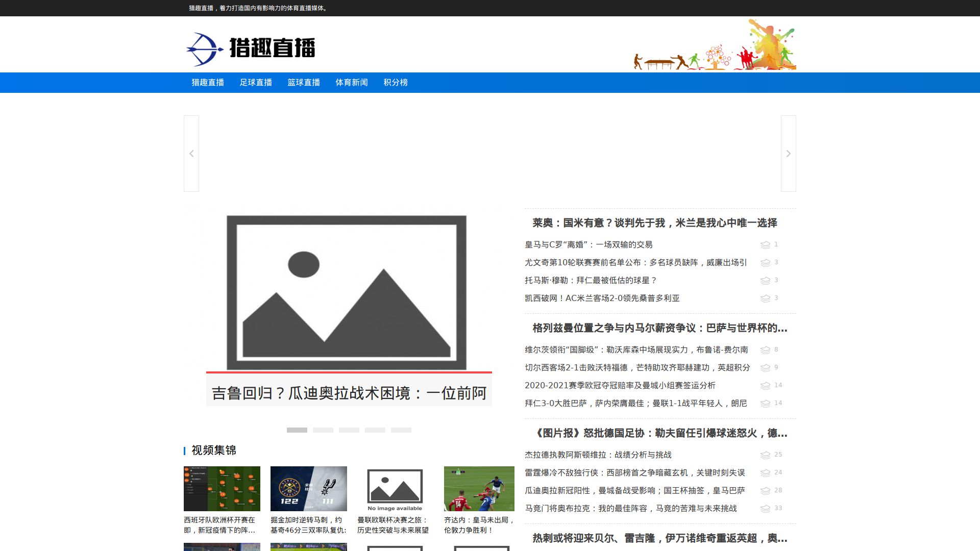
Task: Open the 篮球直播 menu item
Action: 304,83
